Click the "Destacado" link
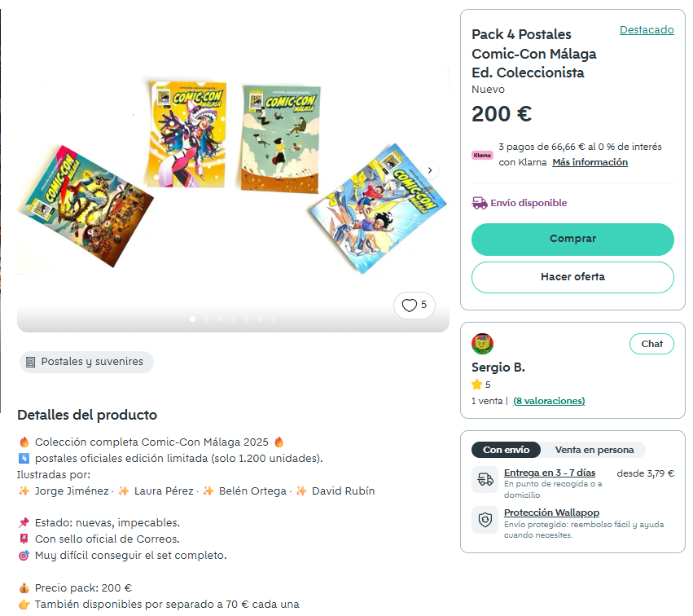693x616 pixels. (x=647, y=29)
